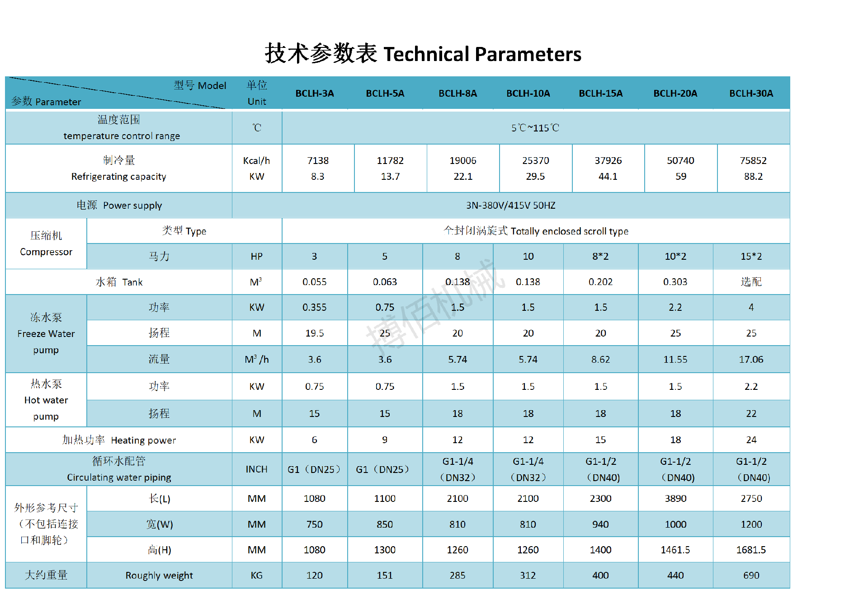Select flow value 17.06
The image size is (868, 613).
tap(751, 360)
